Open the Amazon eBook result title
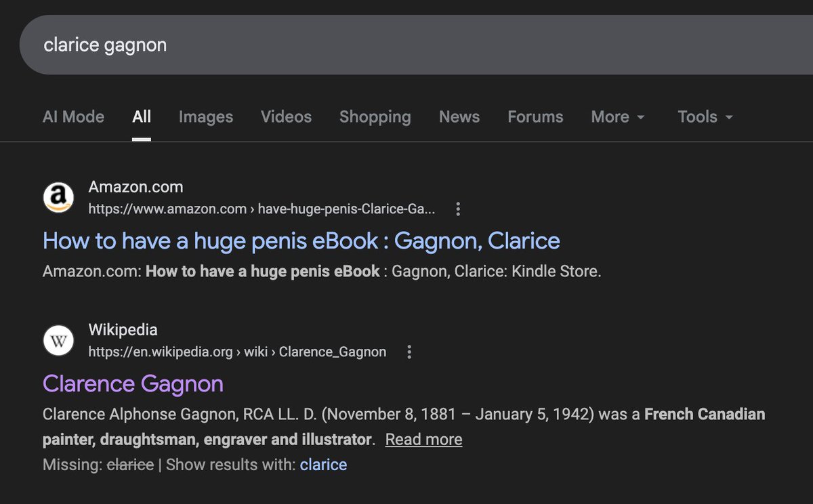 point(301,240)
